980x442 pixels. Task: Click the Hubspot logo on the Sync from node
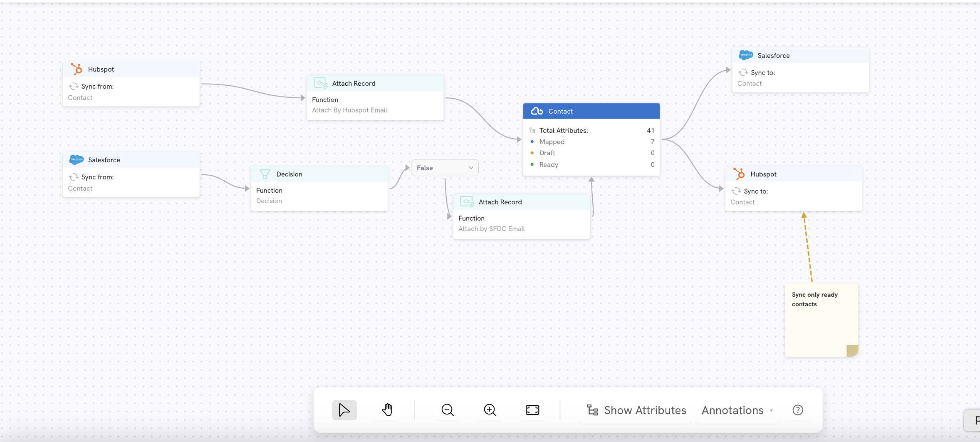point(77,69)
